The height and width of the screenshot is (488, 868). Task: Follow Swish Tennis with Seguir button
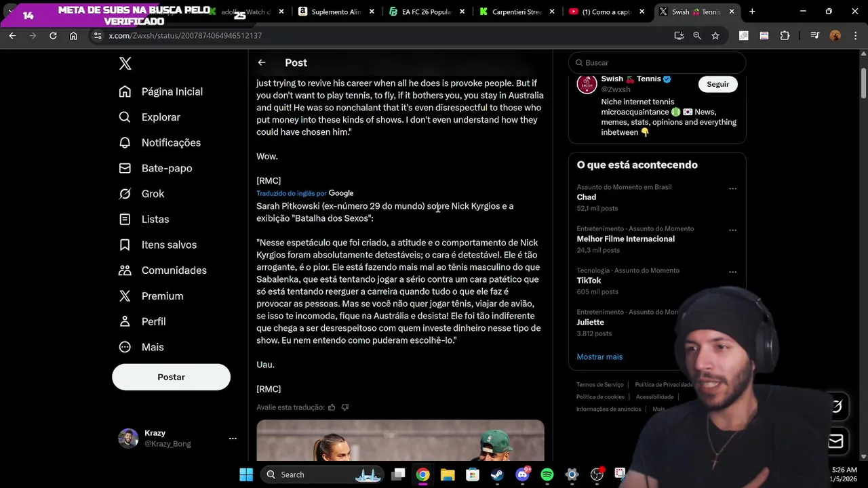717,84
